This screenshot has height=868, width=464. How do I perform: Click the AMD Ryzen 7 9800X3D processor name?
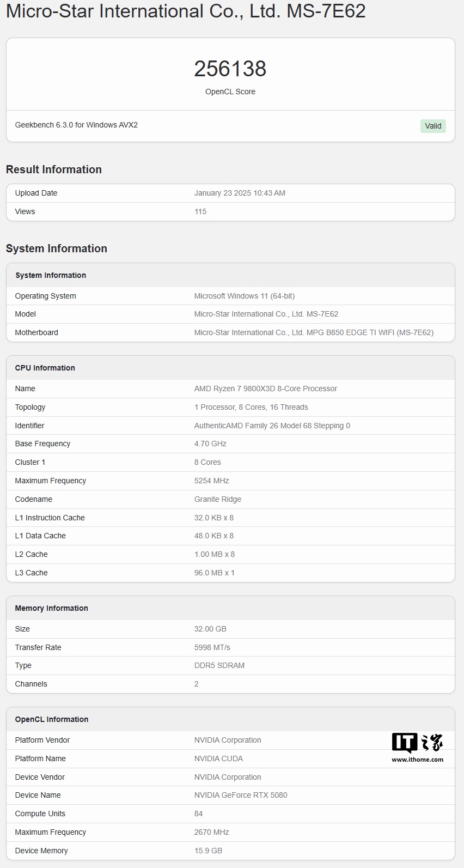click(265, 389)
